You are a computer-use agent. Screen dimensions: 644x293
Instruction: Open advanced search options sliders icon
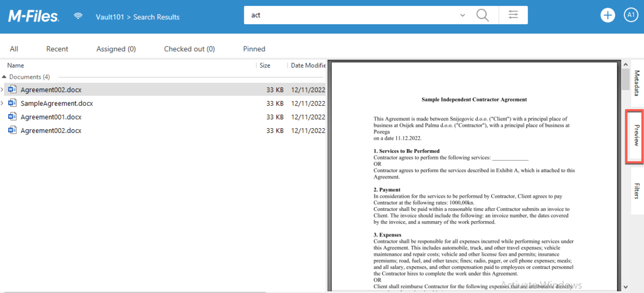(x=513, y=15)
